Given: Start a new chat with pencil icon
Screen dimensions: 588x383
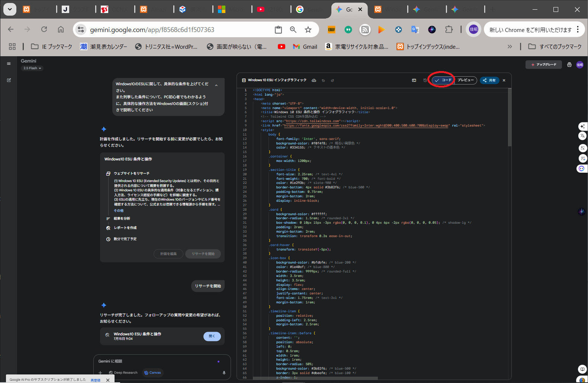Looking at the screenshot, I should pyautogui.click(x=9, y=80).
